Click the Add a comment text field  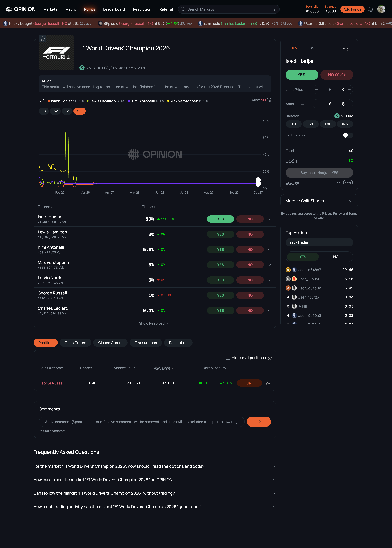coord(141,422)
